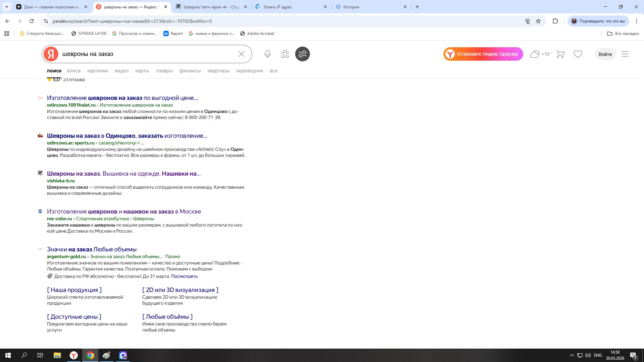
Task: Open File Explorer from the taskbar
Action: [57, 355]
